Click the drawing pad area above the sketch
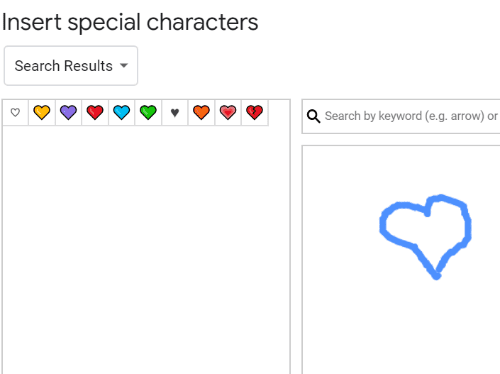The width and height of the screenshot is (500, 374). 401,169
